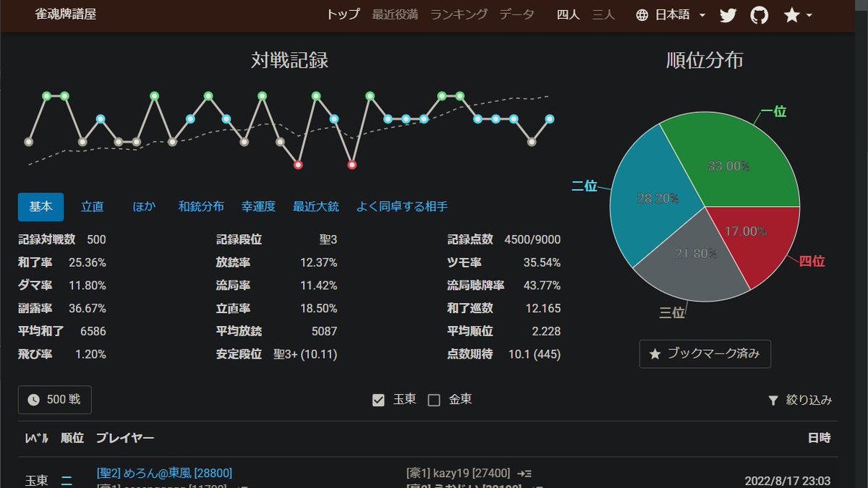The width and height of the screenshot is (868, 488).
Task: Click the 雀魂牌譜屋 site title
Action: tap(65, 14)
